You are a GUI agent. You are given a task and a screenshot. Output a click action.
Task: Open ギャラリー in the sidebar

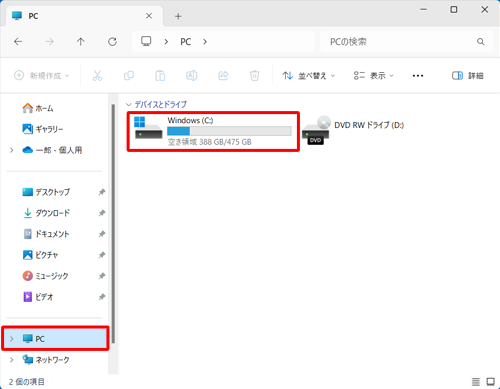[42, 129]
